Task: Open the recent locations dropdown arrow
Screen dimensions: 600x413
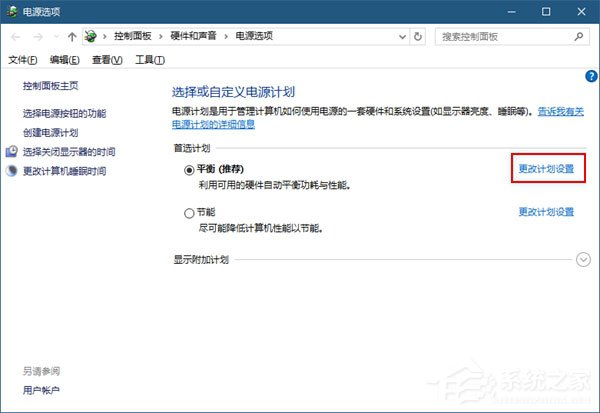Action: [57, 37]
